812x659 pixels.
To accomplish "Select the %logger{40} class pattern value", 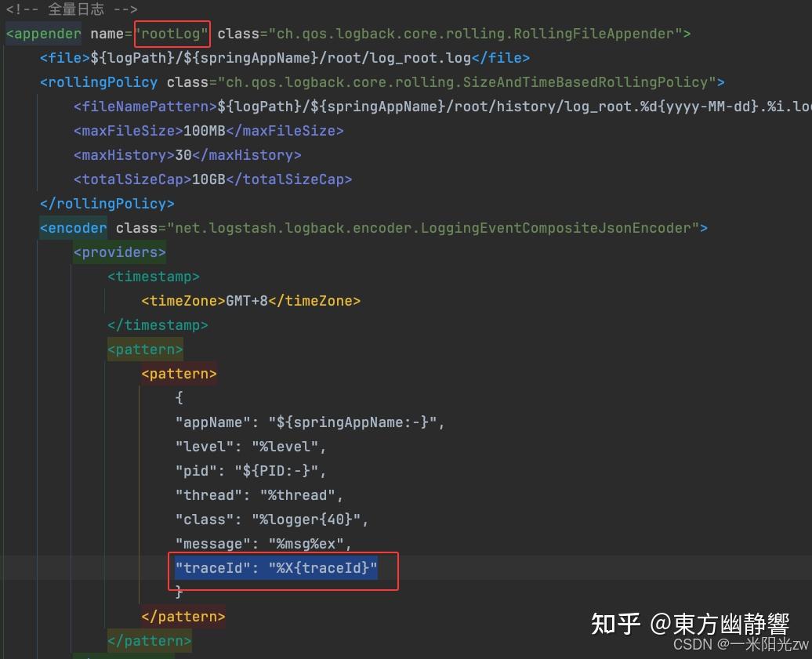I will pyautogui.click(x=306, y=519).
